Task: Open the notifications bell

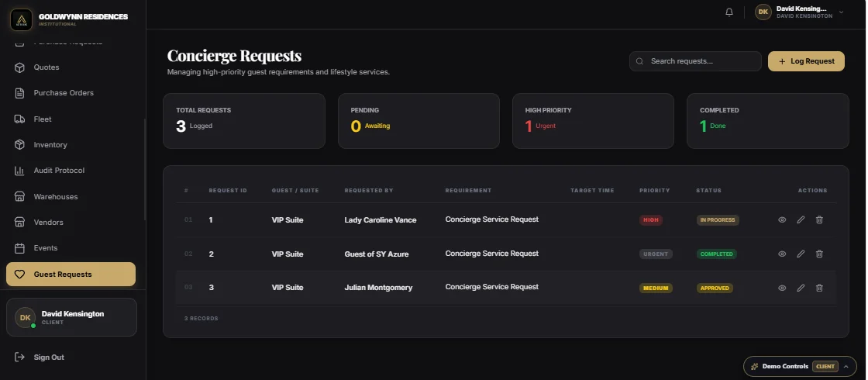Action: [x=729, y=12]
